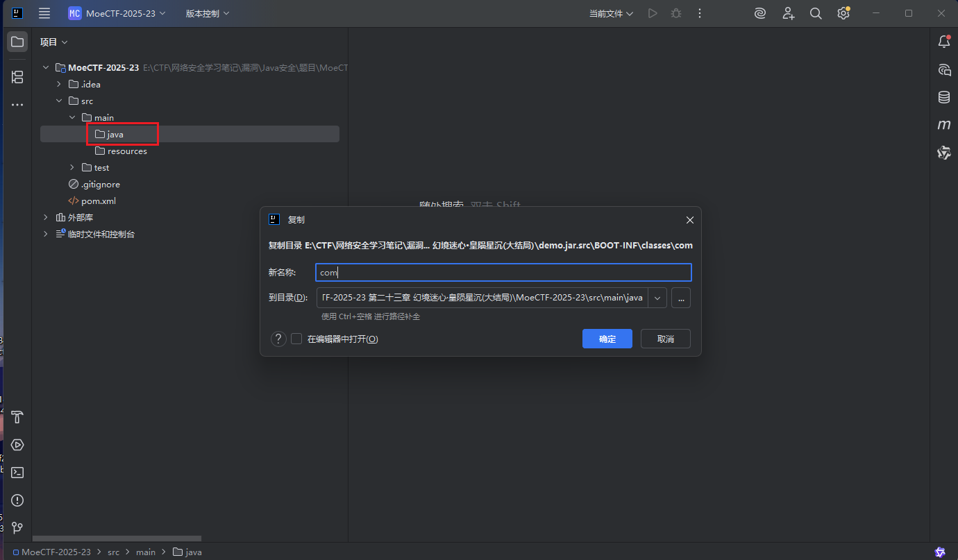Select pom.xml in the project tree
The height and width of the screenshot is (560, 958).
(98, 201)
